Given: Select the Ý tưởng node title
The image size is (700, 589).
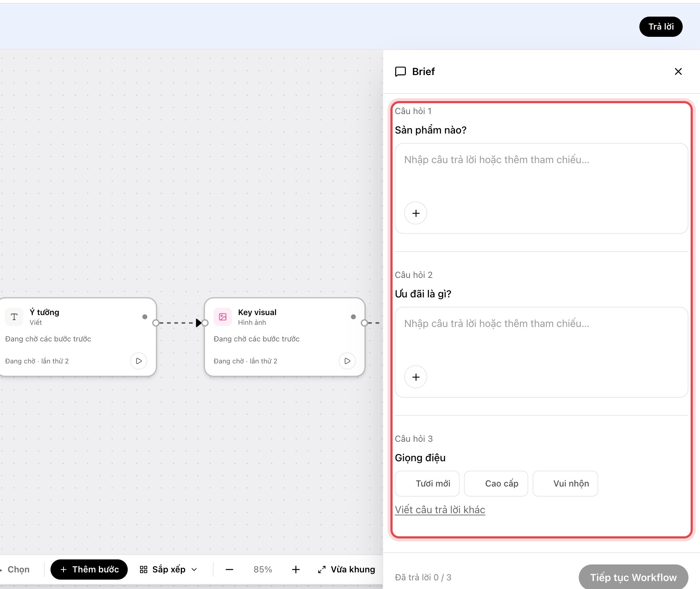Looking at the screenshot, I should [44, 312].
